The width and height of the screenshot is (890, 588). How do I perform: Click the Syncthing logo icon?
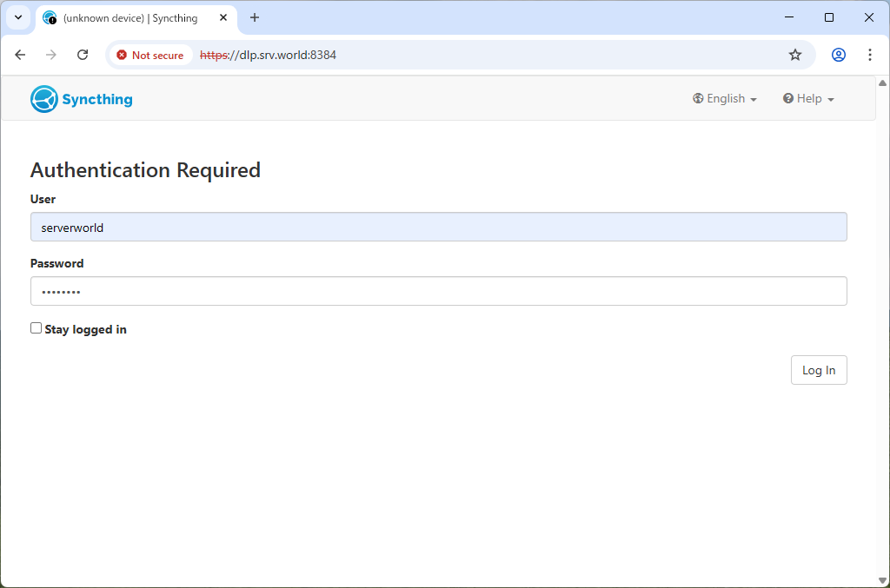click(44, 99)
